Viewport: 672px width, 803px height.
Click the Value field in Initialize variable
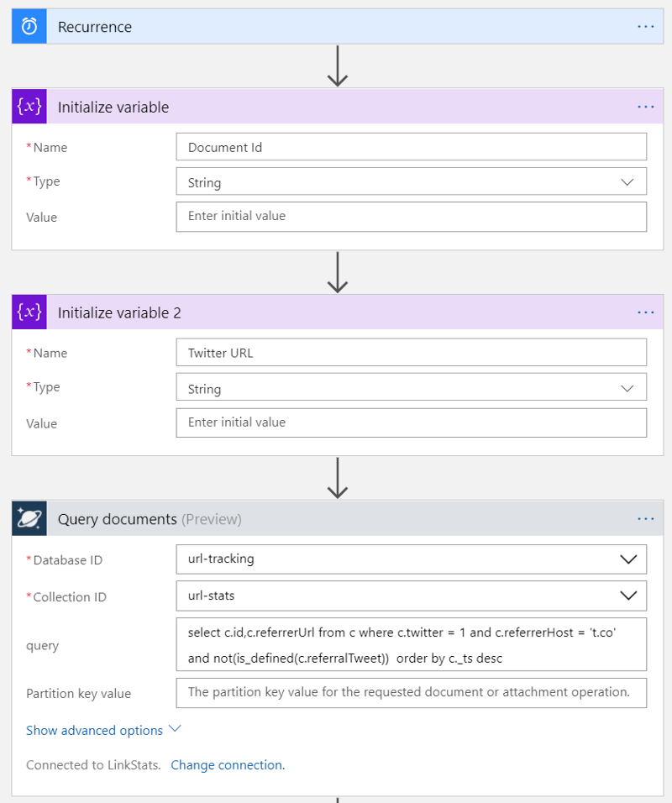(x=411, y=216)
